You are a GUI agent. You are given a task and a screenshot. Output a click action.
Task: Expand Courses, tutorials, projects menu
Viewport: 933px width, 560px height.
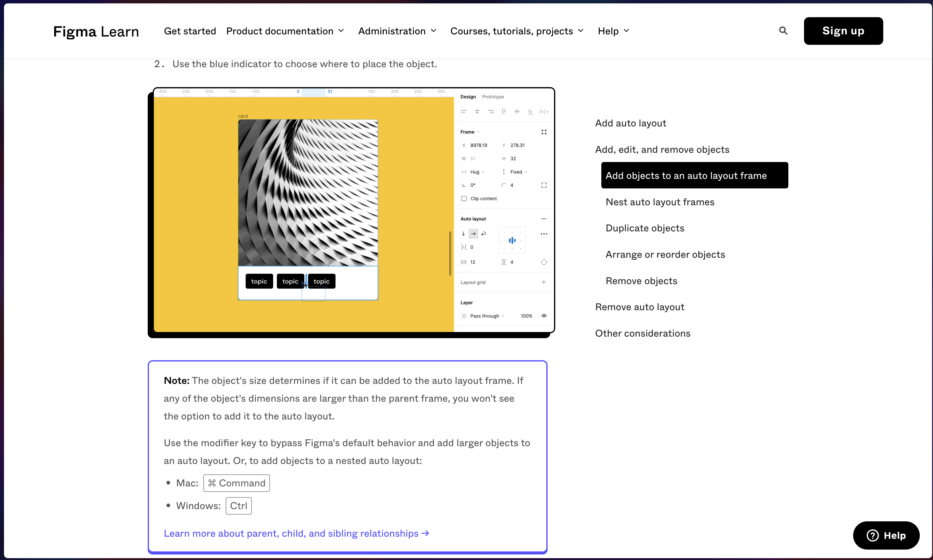pos(517,31)
